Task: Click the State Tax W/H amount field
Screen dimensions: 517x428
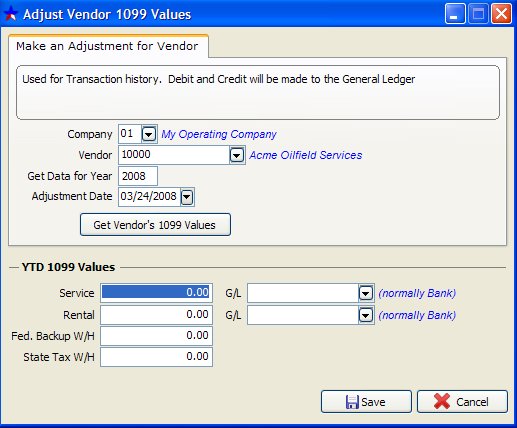Action: [156, 357]
